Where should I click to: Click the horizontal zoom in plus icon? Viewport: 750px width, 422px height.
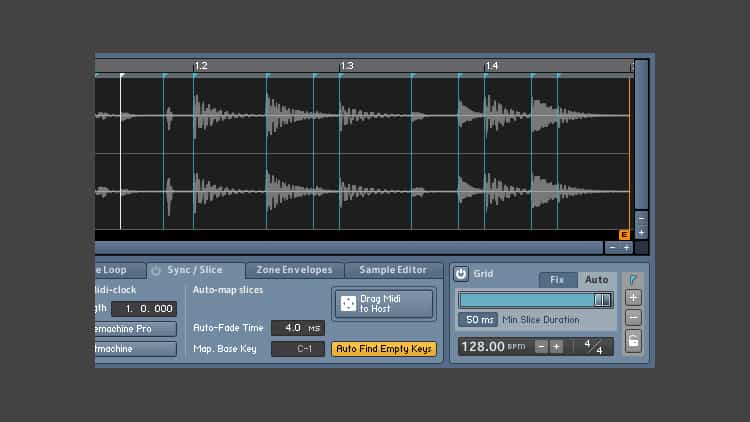pos(626,247)
